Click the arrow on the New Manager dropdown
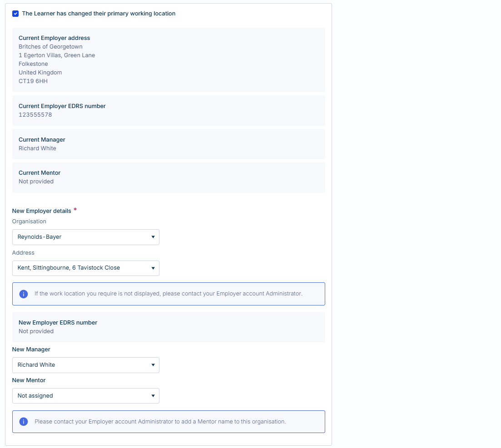501x448 pixels. pyautogui.click(x=153, y=365)
